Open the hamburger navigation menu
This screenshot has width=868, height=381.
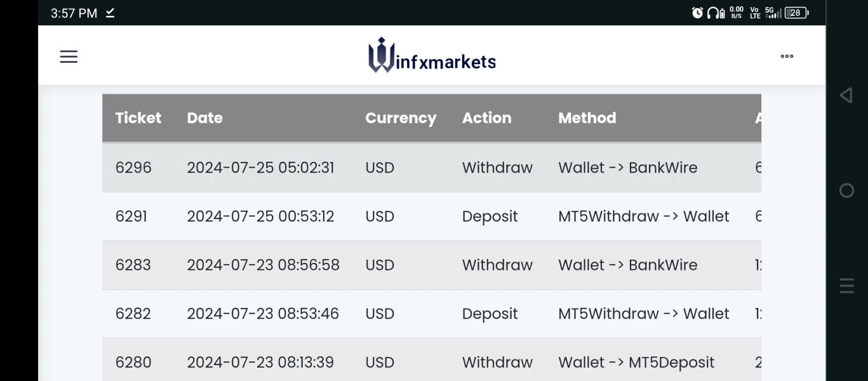[x=69, y=57]
